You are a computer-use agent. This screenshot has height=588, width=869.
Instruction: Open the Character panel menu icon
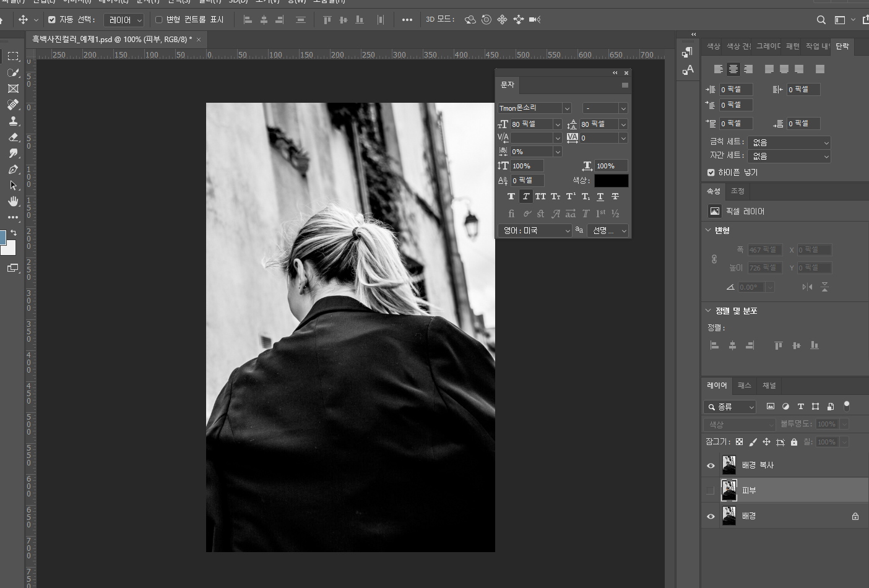click(625, 85)
